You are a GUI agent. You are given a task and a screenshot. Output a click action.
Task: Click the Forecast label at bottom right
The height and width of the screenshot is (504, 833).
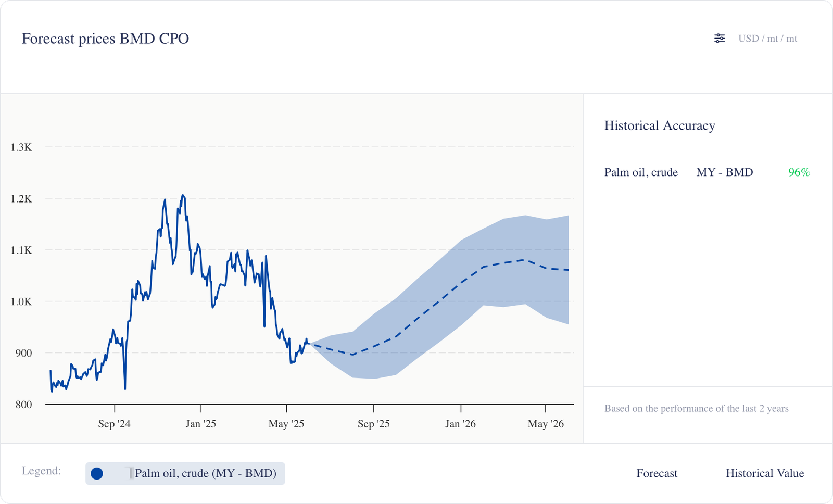click(657, 473)
